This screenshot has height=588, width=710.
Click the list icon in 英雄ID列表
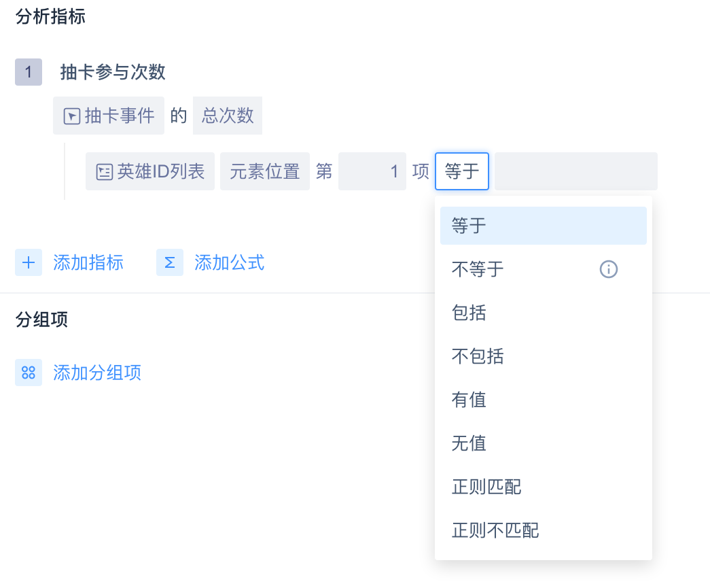tap(104, 171)
